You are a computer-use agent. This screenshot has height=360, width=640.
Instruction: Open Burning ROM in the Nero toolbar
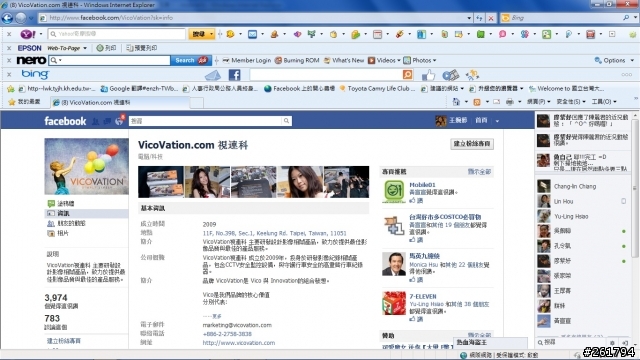297,60
